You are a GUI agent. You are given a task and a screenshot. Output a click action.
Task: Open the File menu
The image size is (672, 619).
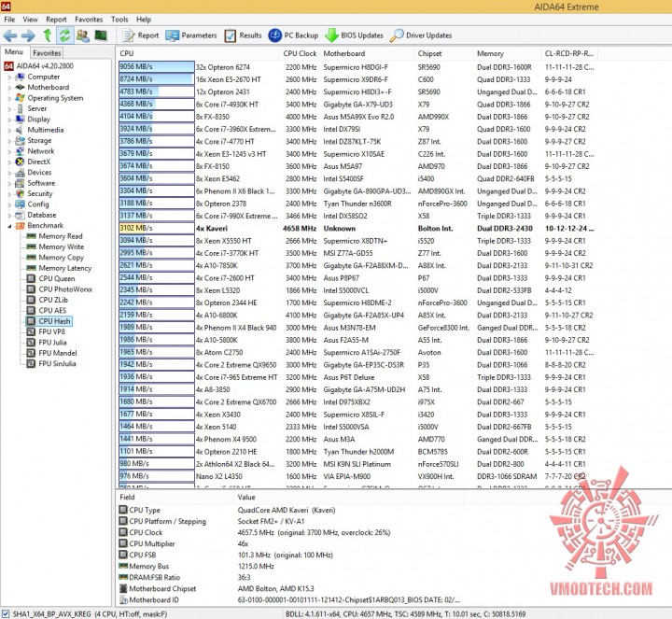click(9, 20)
